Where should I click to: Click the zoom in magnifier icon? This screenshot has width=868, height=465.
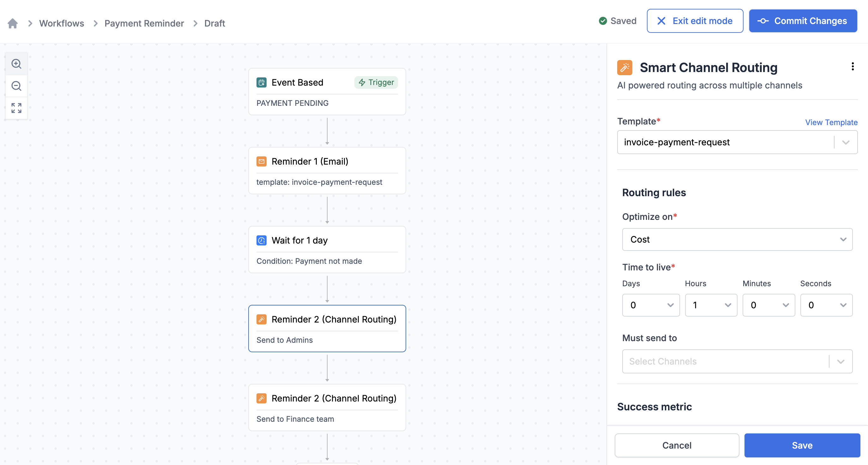(x=16, y=63)
